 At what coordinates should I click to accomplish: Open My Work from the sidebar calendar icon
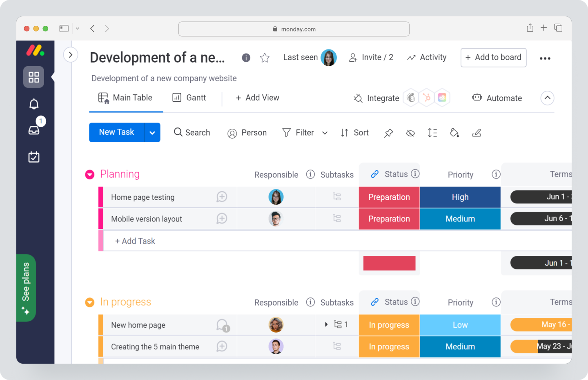coord(34,156)
